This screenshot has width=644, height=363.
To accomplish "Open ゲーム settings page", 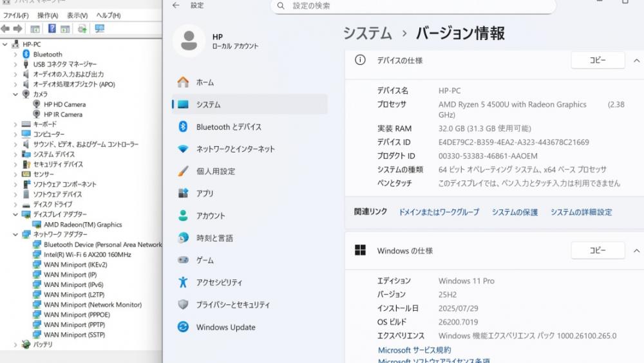I will pos(249,260).
